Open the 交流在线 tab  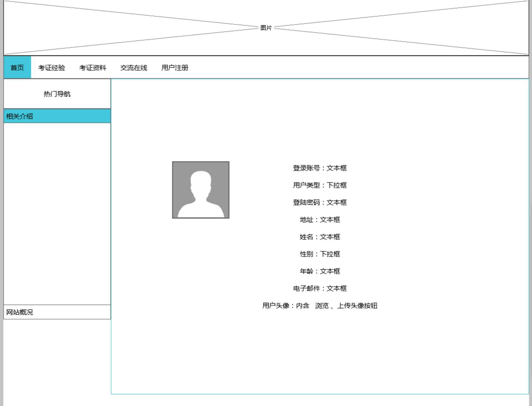pyautogui.click(x=134, y=68)
